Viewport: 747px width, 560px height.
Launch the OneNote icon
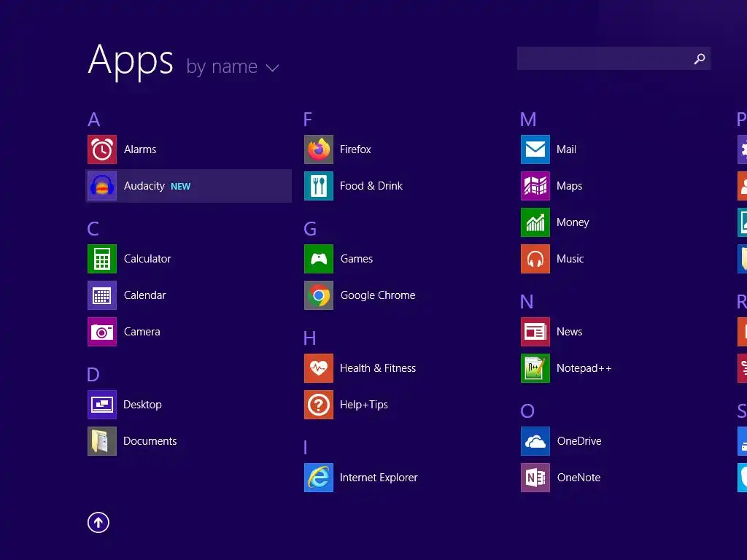535,477
